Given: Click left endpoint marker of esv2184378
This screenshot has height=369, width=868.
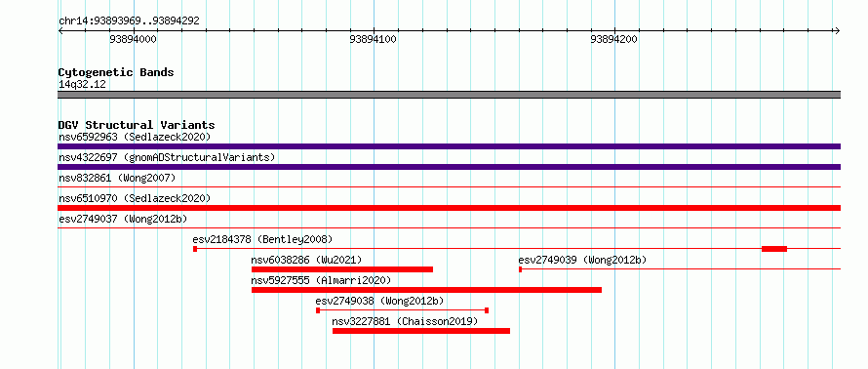Looking at the screenshot, I should pyautogui.click(x=195, y=249).
